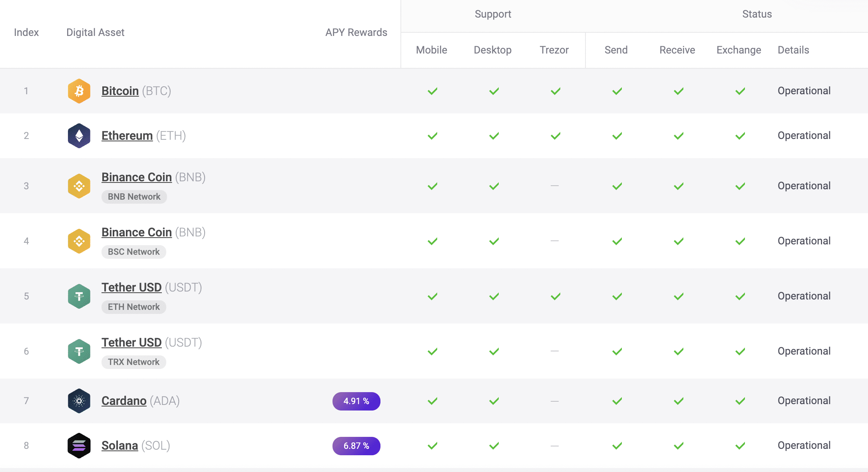Click the Binance Coin icon in BNB Network row
The height and width of the screenshot is (472, 868).
(x=79, y=186)
